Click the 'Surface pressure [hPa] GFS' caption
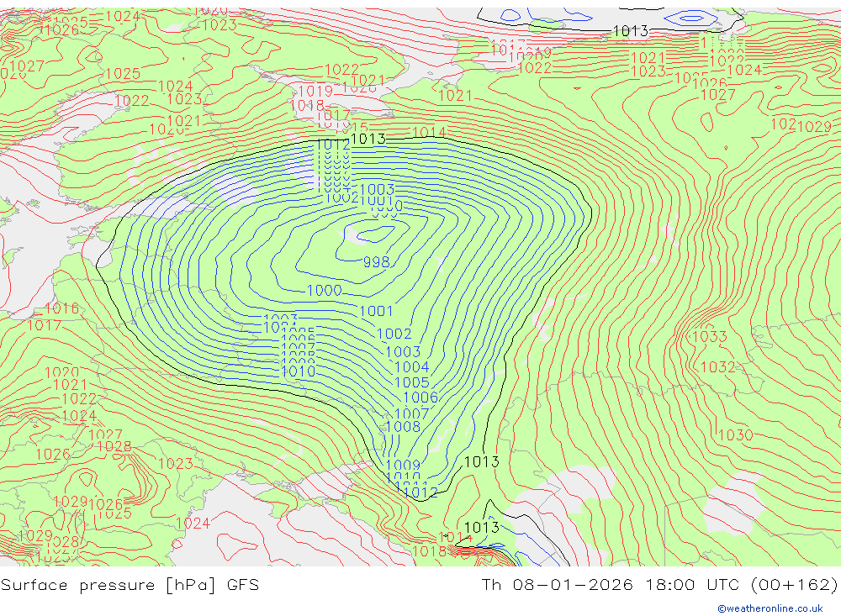The width and height of the screenshot is (841, 616). pyautogui.click(x=130, y=584)
